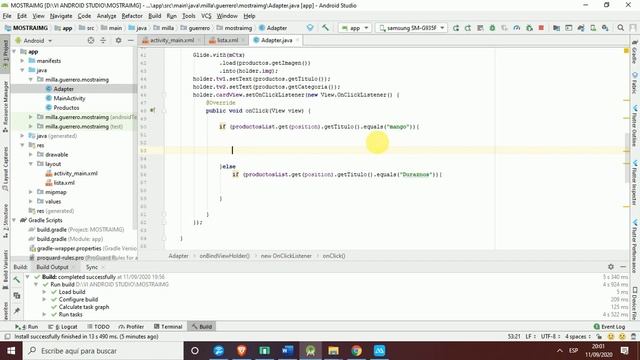Open the app run configuration dropdown
The height and width of the screenshot is (360, 640).
(355, 28)
